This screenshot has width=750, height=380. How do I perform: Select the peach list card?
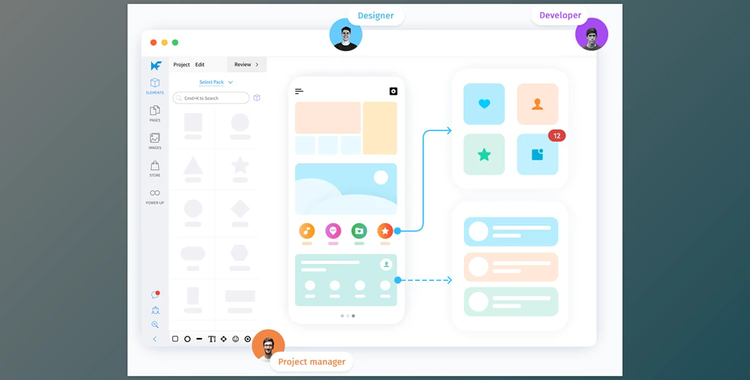(x=511, y=267)
